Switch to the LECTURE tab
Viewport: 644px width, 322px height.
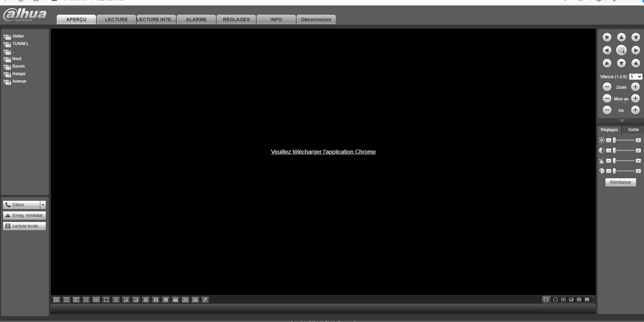[116, 19]
